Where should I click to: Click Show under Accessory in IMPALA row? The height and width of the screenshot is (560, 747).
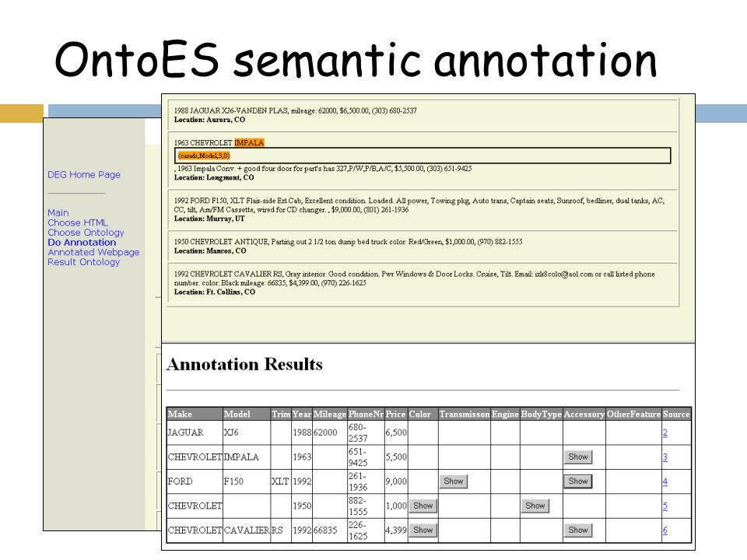578,457
